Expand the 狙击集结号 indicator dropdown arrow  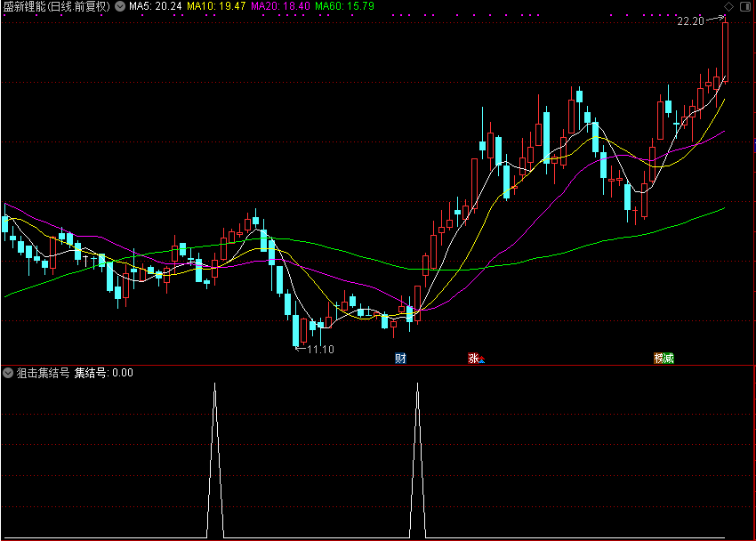tap(8, 373)
